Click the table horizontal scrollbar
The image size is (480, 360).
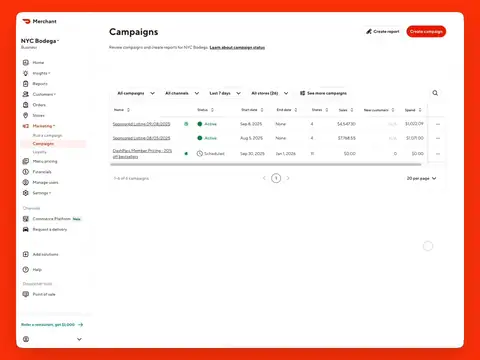tap(266, 164)
